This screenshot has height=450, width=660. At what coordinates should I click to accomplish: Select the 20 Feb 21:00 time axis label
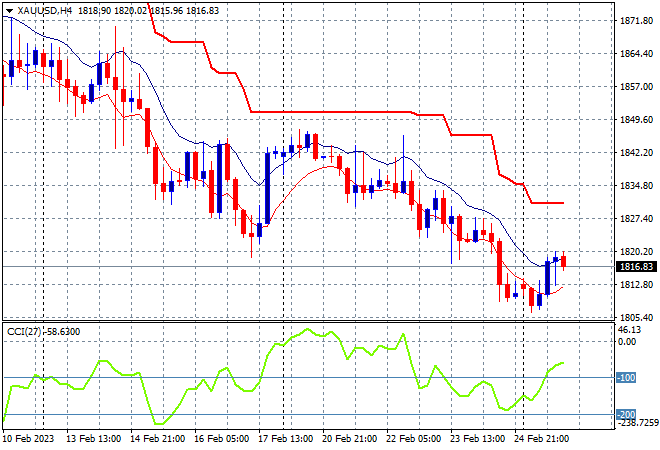pyautogui.click(x=350, y=439)
